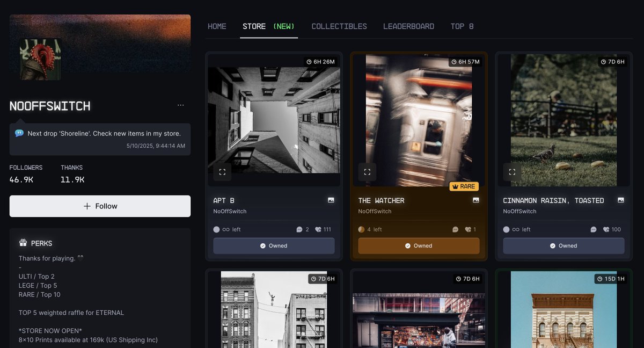644x348 pixels.
Task: Click the Thanks 11.9K count
Action: pos(72,174)
